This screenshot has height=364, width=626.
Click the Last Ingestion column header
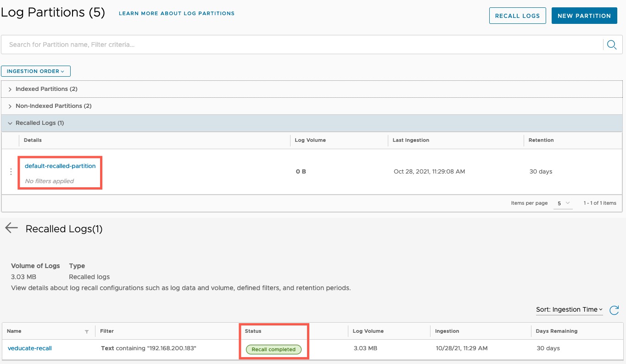411,140
